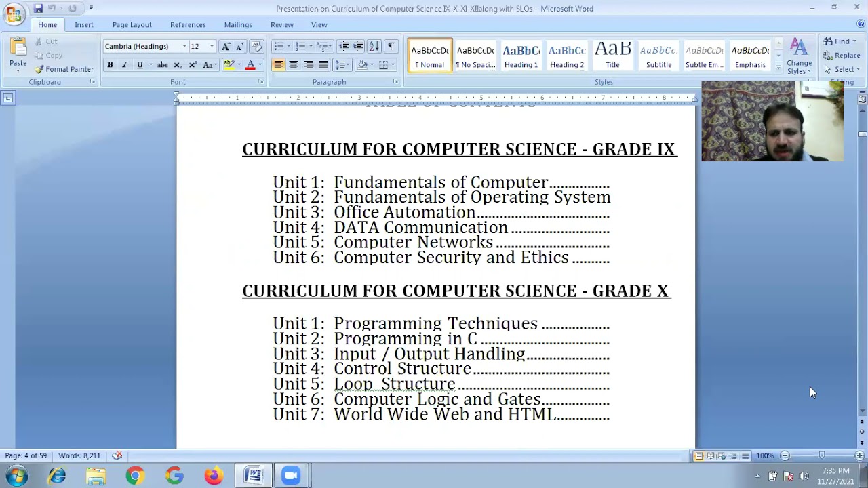Click the zoom slider handle
The height and width of the screenshot is (488, 868).
click(x=822, y=455)
